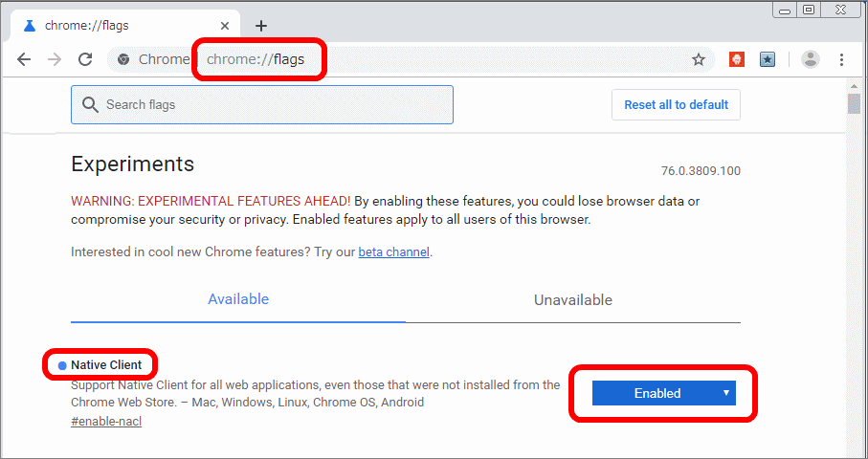Bookmark this page with the star icon
The width and height of the screenshot is (868, 459).
tap(699, 59)
